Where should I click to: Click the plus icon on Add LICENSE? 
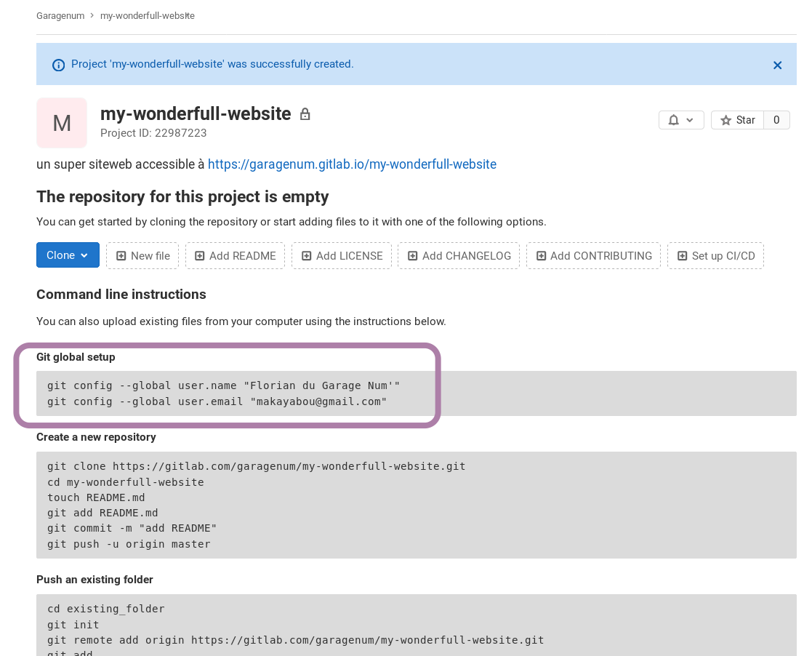(306, 255)
